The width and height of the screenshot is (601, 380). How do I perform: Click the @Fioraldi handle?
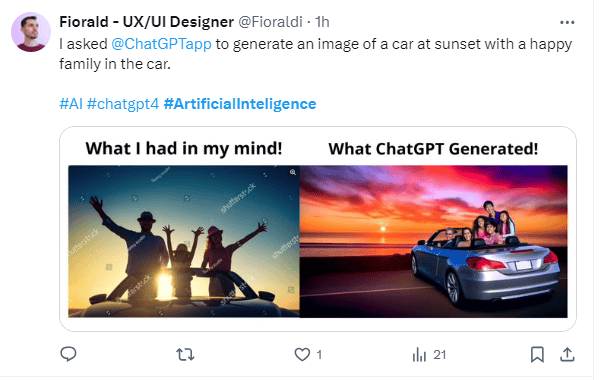point(271,22)
